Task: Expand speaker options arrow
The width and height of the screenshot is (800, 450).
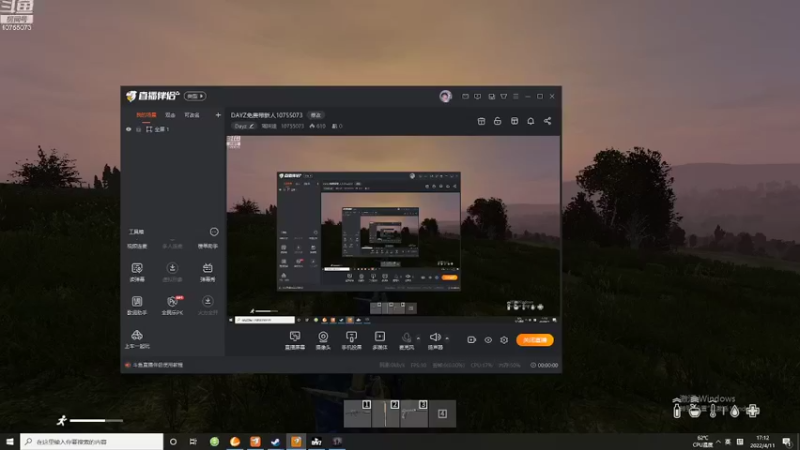Action: (447, 338)
